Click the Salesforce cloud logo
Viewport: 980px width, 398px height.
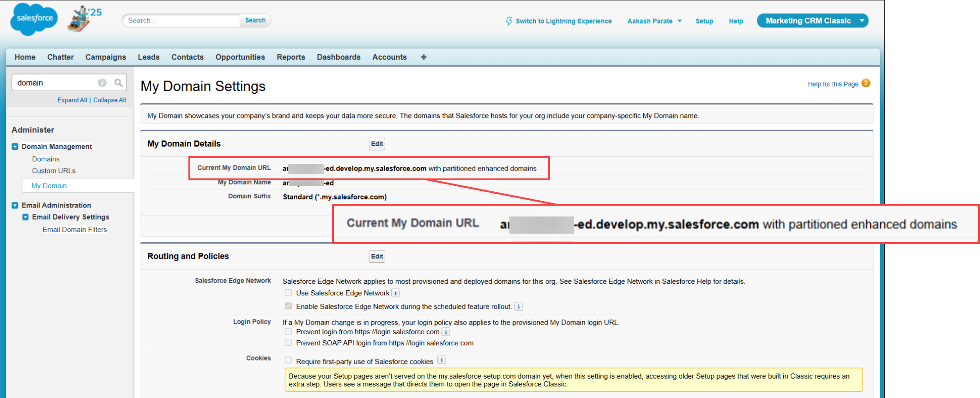point(34,19)
